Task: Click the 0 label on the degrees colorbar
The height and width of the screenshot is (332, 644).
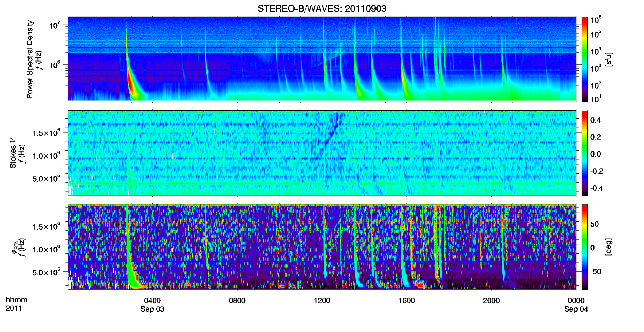Action: coord(593,248)
